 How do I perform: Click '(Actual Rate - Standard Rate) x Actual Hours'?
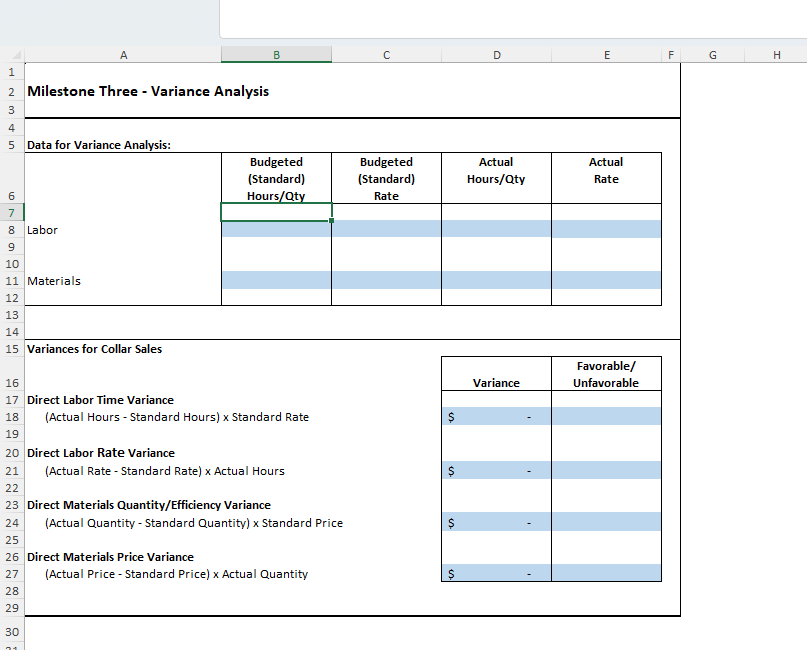(165, 471)
